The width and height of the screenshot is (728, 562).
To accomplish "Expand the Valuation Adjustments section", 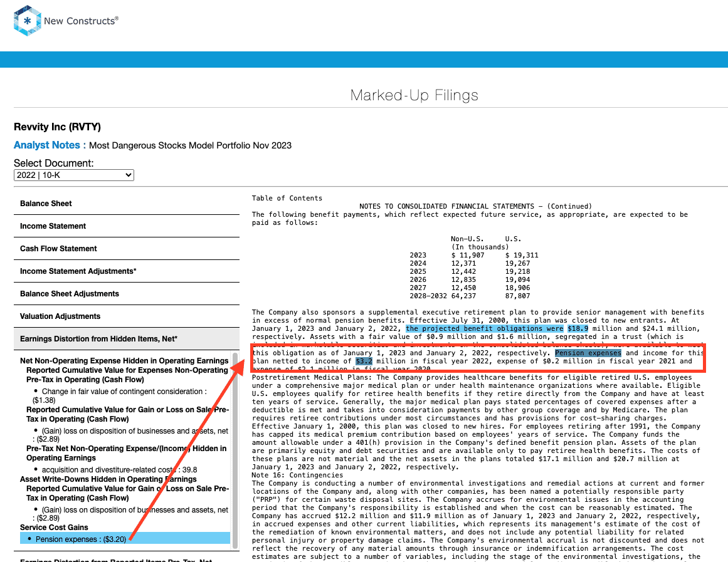I will pyautogui.click(x=127, y=316).
